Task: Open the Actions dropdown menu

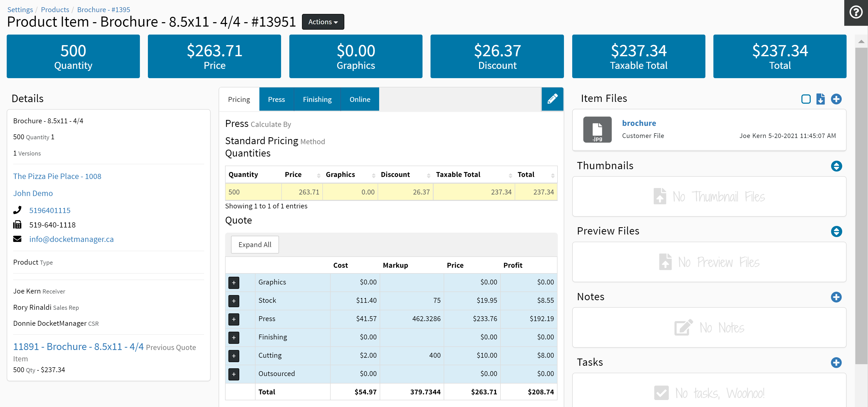Action: click(x=322, y=22)
